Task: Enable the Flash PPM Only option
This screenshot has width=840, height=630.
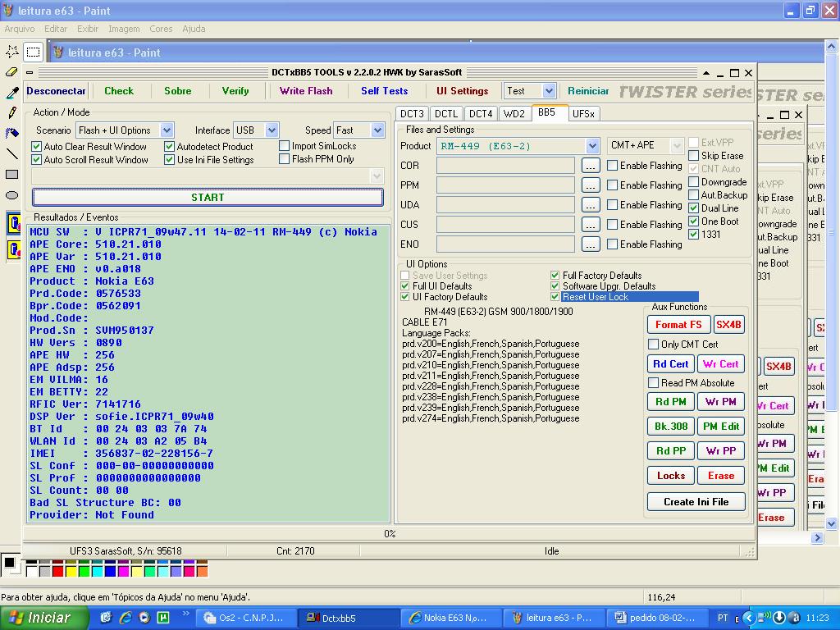Action: pos(285,159)
